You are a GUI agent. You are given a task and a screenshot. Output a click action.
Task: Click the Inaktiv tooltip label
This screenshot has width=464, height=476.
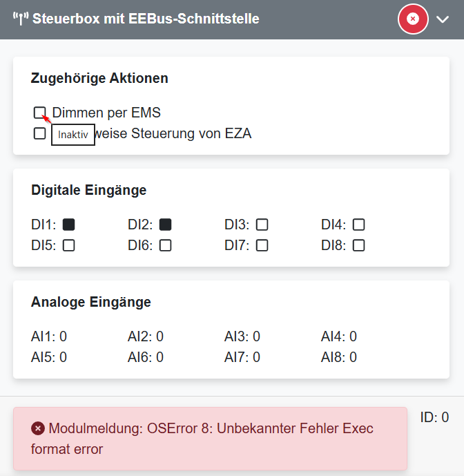(72, 135)
